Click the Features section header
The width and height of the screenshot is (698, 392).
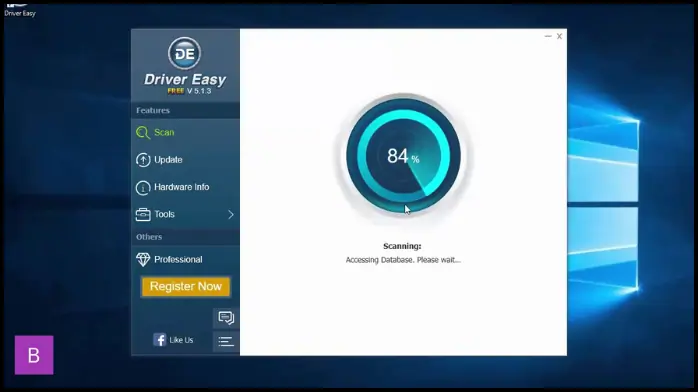tap(153, 110)
